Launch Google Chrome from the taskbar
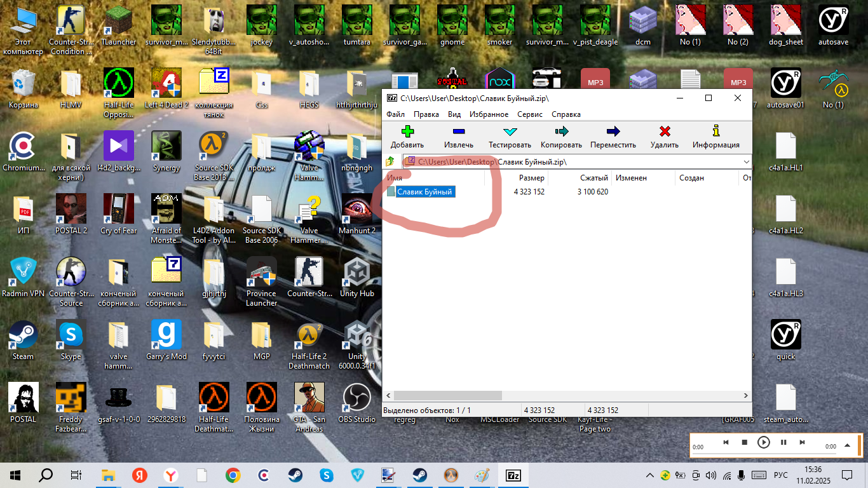868x488 pixels. (233, 475)
